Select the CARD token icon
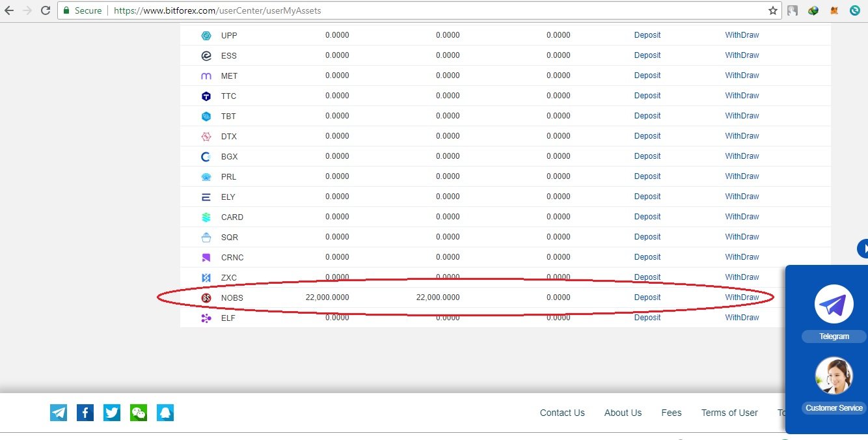This screenshot has height=440, width=868. pos(207,217)
